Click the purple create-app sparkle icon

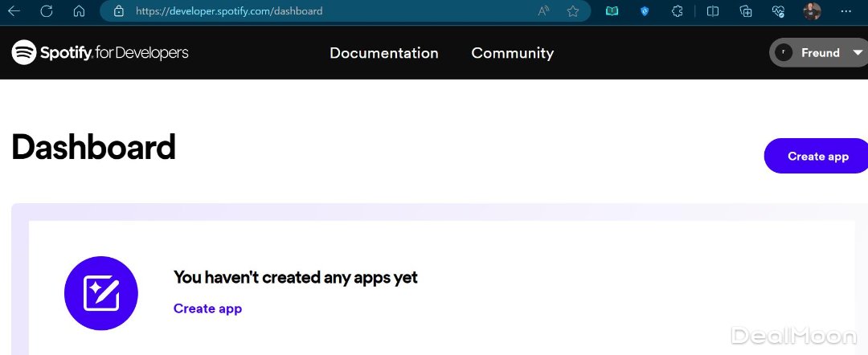coord(101,293)
